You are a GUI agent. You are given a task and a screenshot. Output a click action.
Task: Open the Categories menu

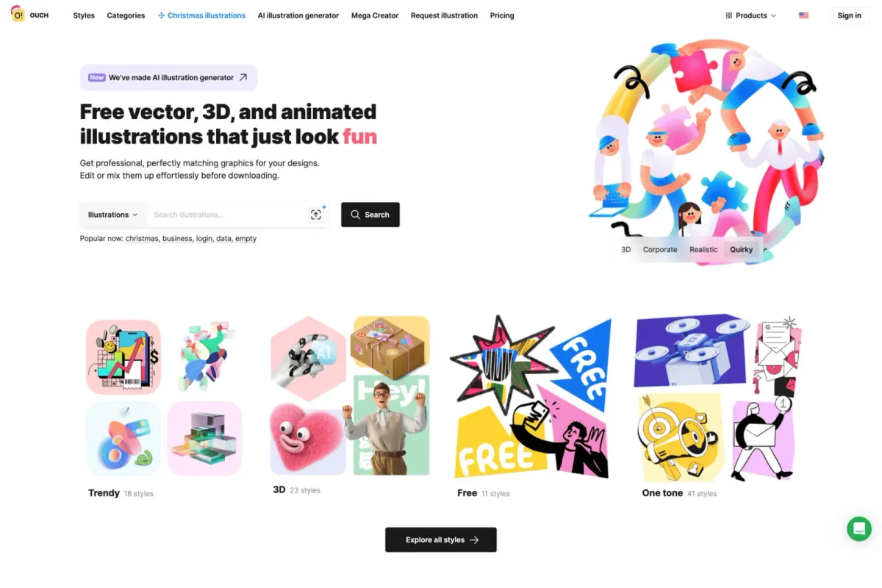(126, 15)
